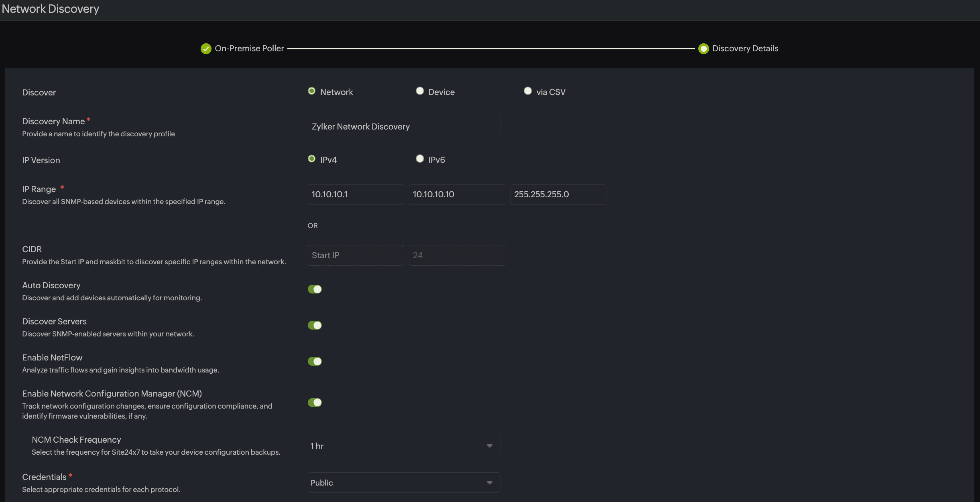Image resolution: width=980 pixels, height=502 pixels.
Task: Choose the via CSV discover option
Action: pos(528,91)
